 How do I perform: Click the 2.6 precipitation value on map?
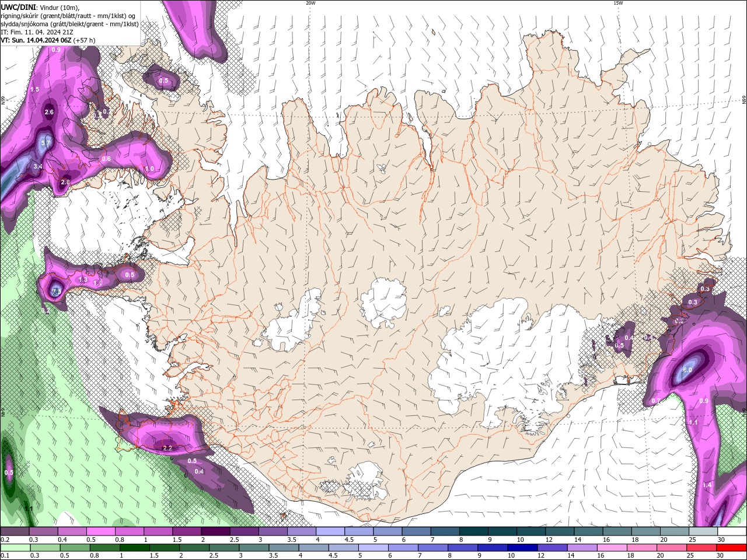tap(49, 113)
